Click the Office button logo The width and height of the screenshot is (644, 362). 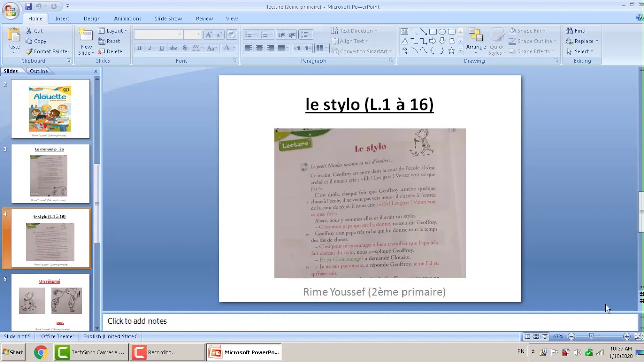pyautogui.click(x=10, y=10)
